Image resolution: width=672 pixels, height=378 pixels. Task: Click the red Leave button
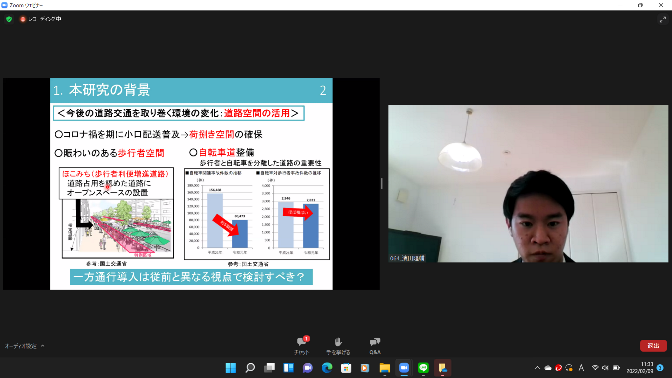653,345
